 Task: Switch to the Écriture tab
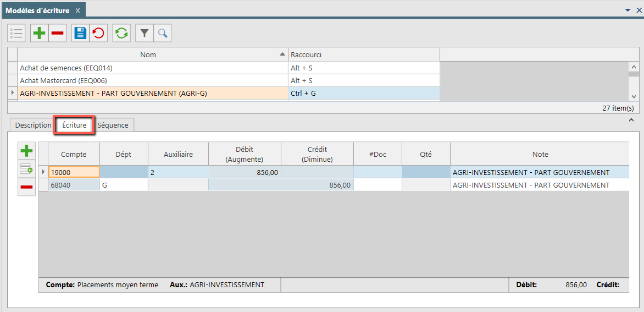(x=74, y=125)
